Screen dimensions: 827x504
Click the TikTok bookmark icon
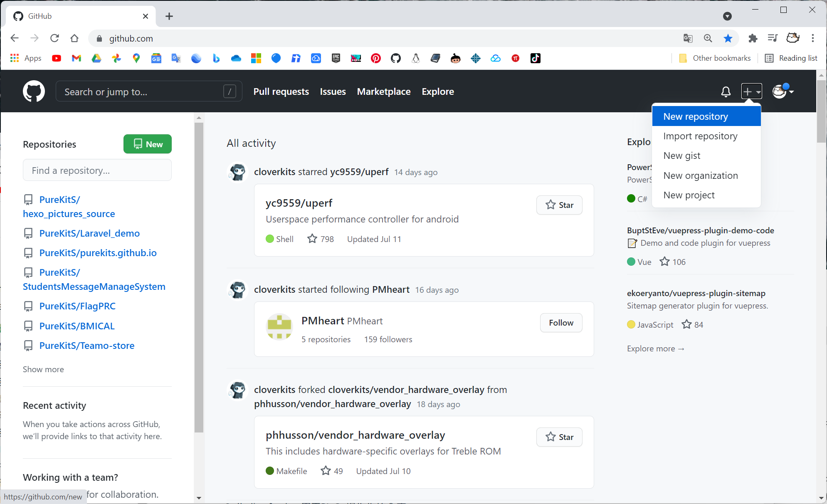[536, 58]
